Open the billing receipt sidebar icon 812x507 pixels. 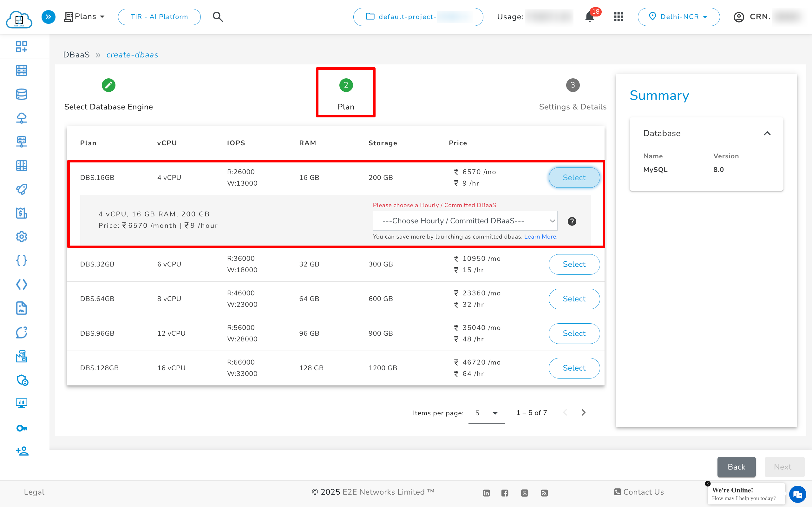pos(22,213)
